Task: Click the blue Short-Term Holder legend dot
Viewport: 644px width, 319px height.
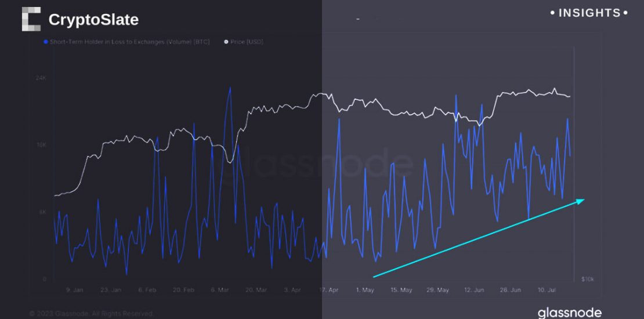Action: (x=45, y=42)
